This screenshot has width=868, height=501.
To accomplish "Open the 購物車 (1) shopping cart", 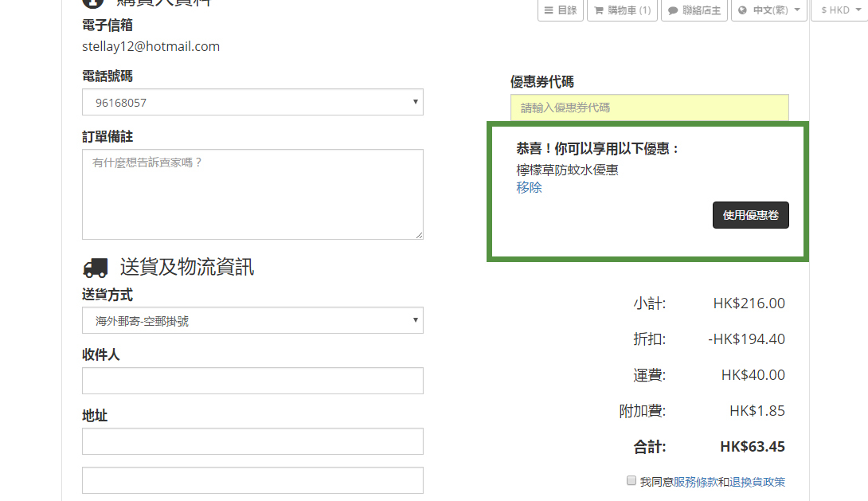I will [622, 10].
